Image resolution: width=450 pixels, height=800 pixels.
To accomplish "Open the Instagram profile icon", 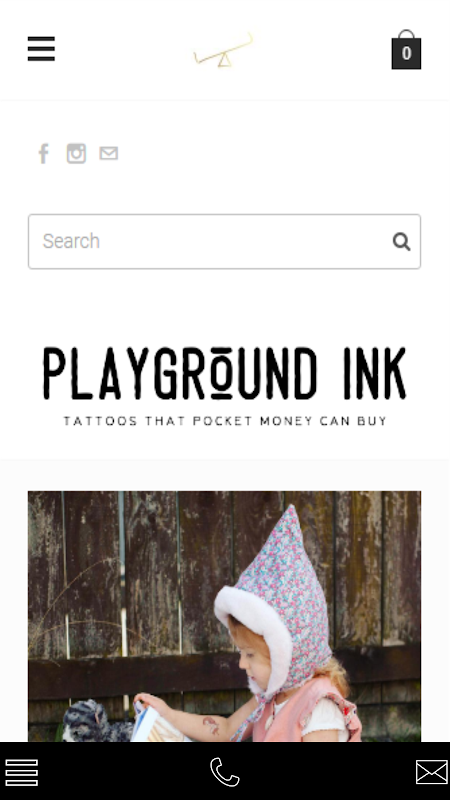I will 77,153.
